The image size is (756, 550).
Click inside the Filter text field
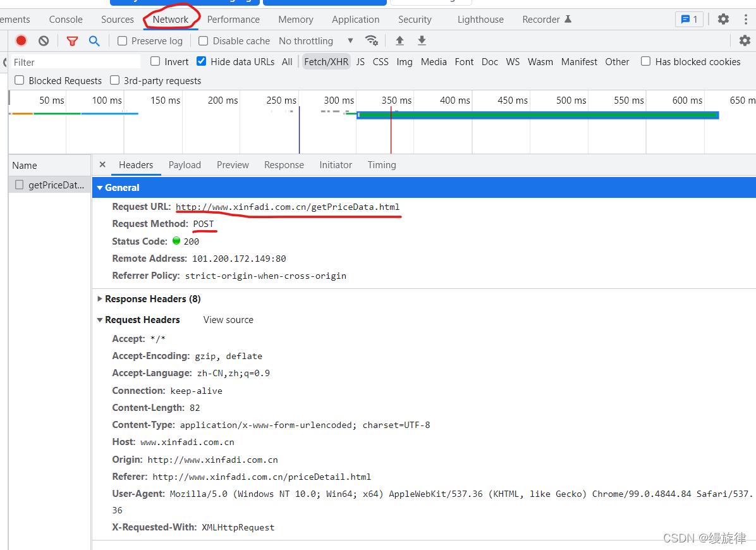[75, 62]
